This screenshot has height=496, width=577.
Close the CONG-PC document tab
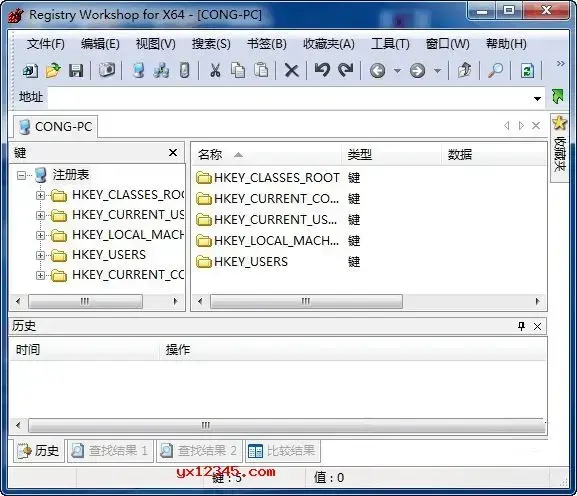536,126
